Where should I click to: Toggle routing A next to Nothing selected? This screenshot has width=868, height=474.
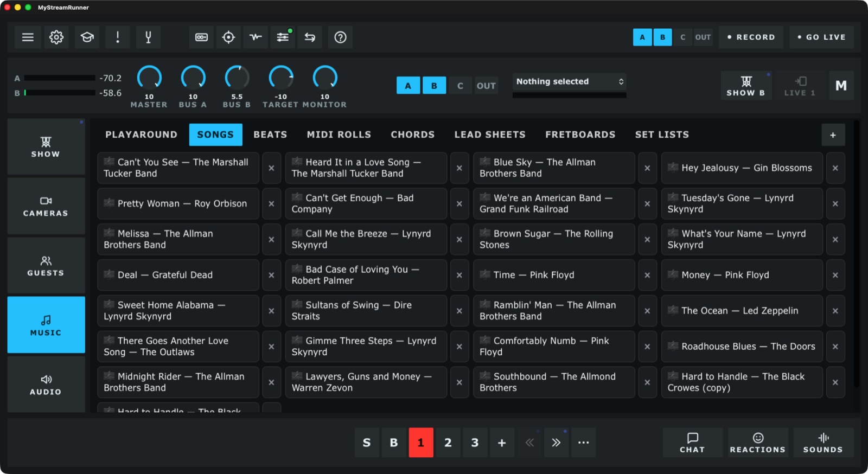[408, 86]
